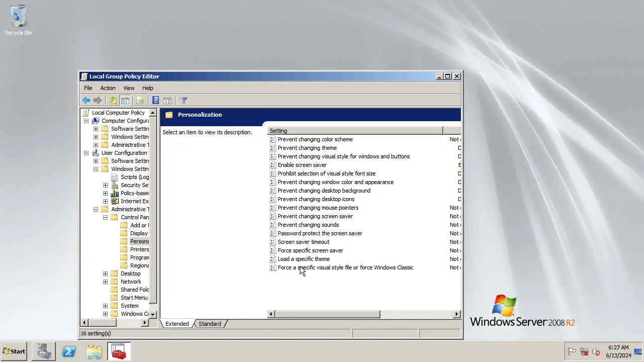Switch to the Extended tab
The width and height of the screenshot is (644, 362).
point(177,324)
